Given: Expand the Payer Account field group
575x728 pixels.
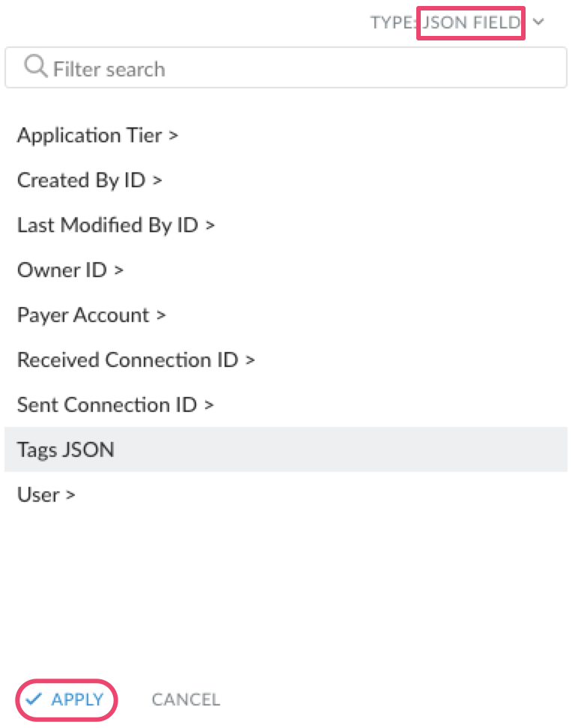Looking at the screenshot, I should 91,315.
